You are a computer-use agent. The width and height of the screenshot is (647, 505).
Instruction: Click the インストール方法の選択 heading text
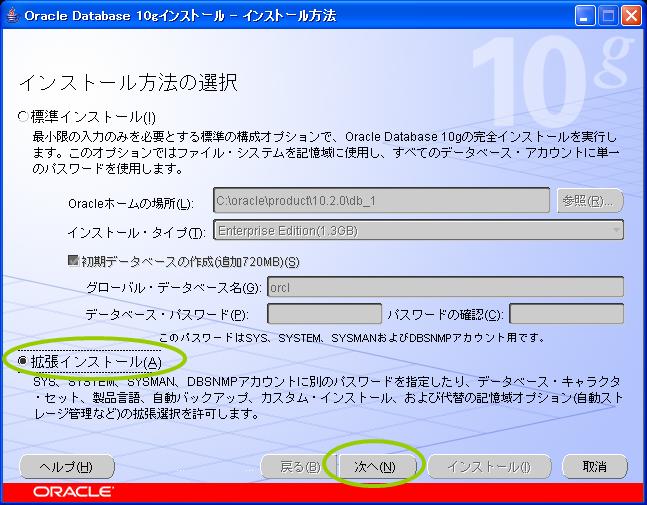[128, 83]
